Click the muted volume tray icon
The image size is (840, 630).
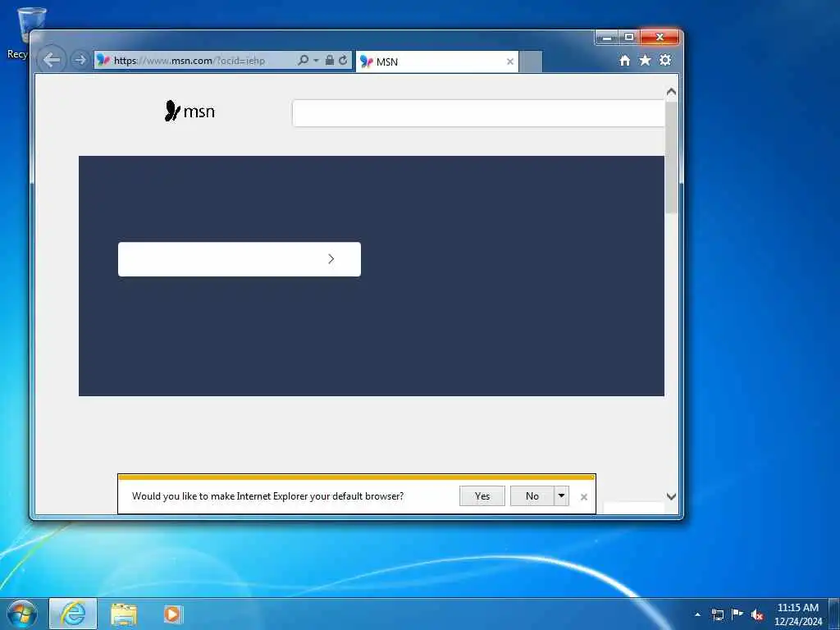757,614
